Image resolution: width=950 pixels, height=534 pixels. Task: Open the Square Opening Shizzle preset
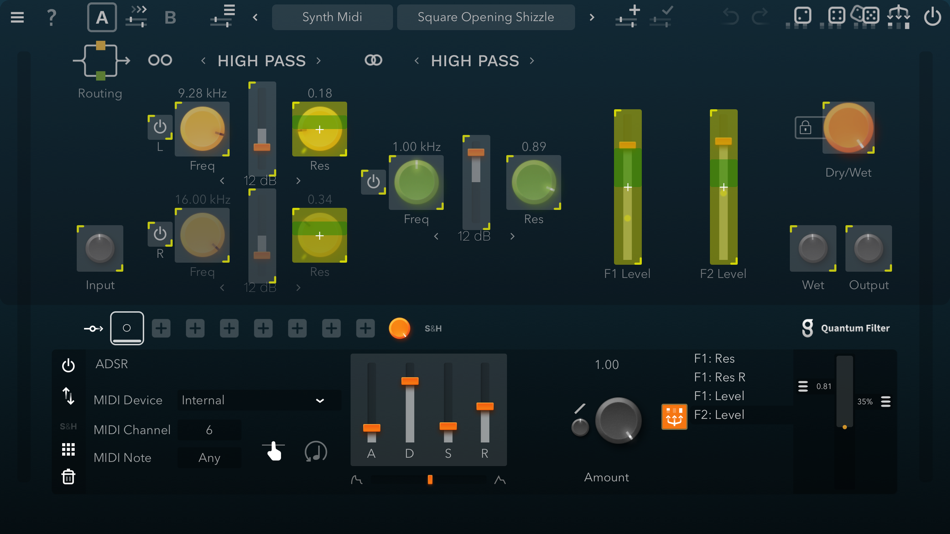point(486,17)
